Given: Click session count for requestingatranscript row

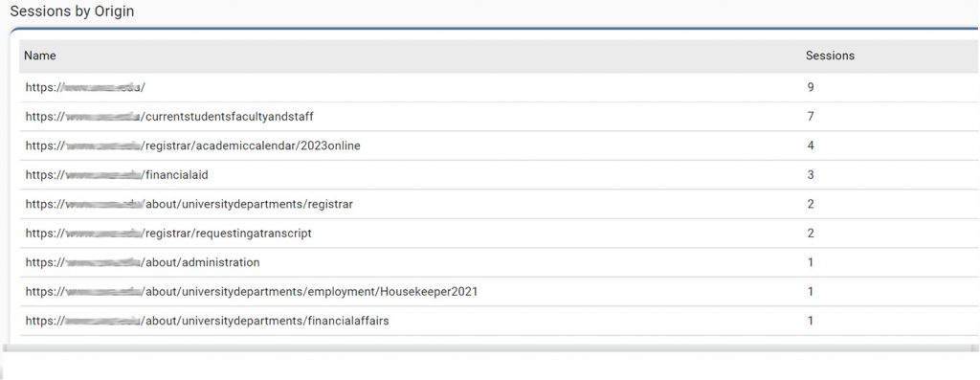Looking at the screenshot, I should tap(810, 234).
